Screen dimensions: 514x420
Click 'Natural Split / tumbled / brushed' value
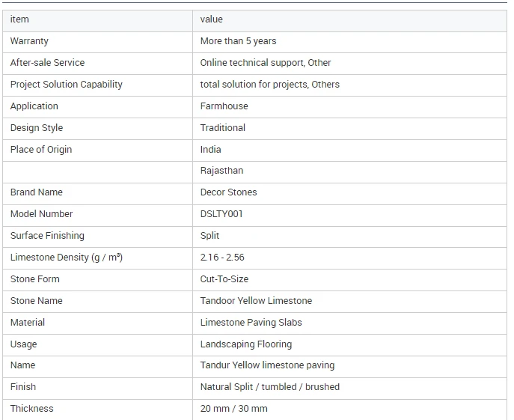[x=270, y=387]
